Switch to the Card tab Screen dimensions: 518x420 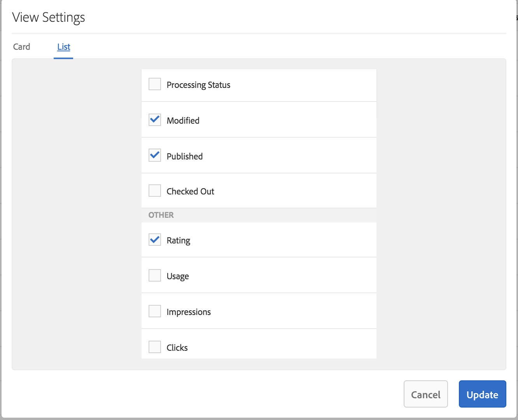tap(21, 47)
